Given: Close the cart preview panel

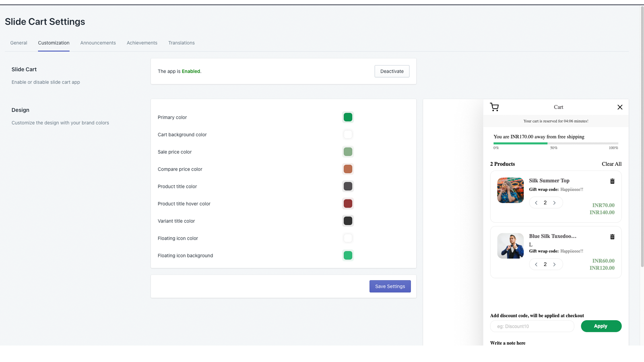Looking at the screenshot, I should click(x=620, y=107).
